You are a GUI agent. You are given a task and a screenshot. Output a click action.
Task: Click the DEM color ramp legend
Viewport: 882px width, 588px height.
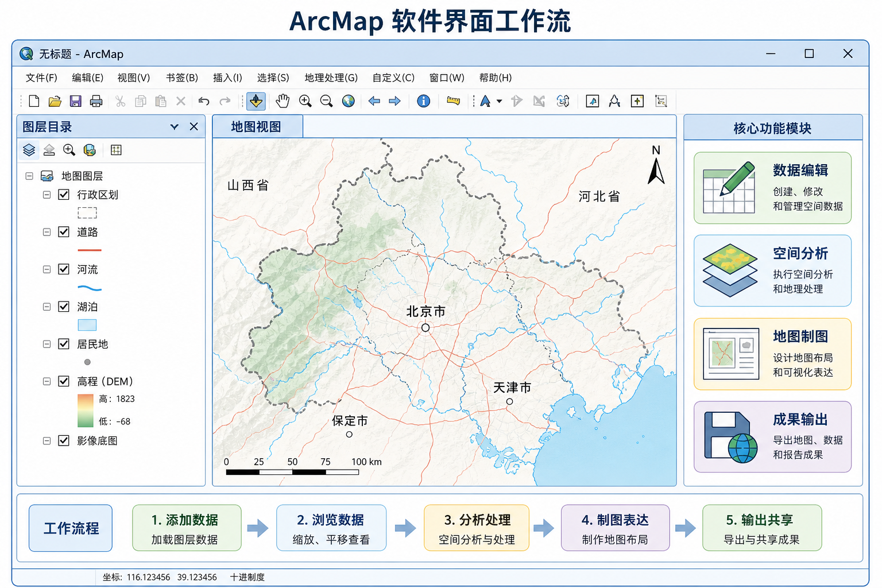point(86,410)
